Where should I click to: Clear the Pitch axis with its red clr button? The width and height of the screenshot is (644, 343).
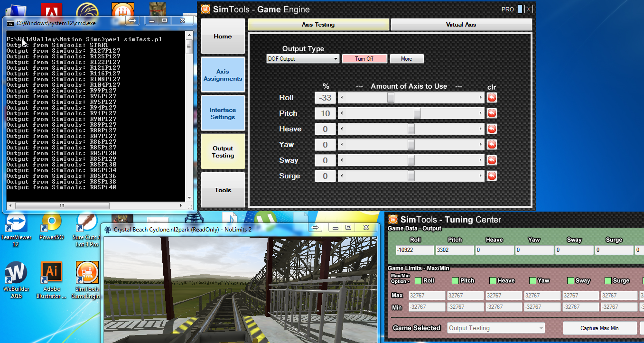[x=492, y=113]
